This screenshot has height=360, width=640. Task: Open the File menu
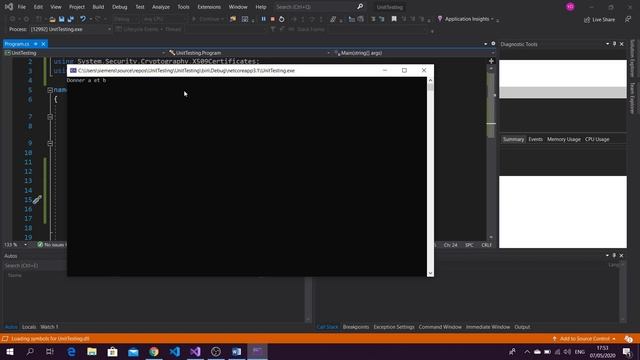21,7
